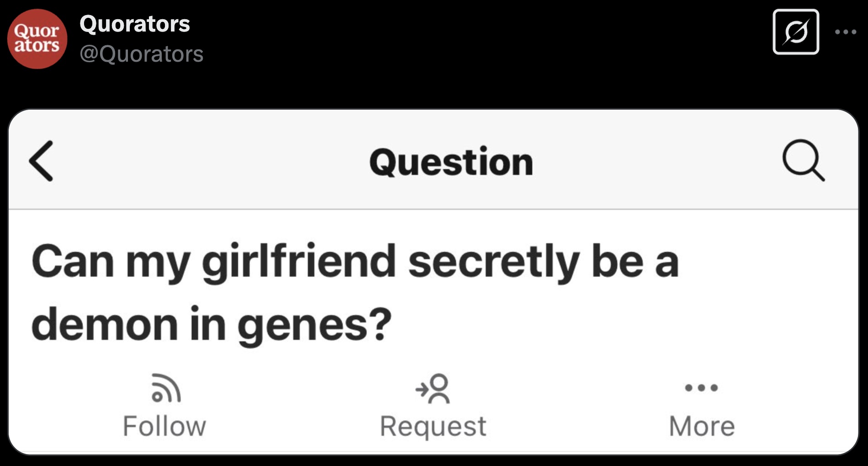Click the word 'girlfriend' in the question
Image resolution: width=868 pixels, height=466 pixels.
299,263
